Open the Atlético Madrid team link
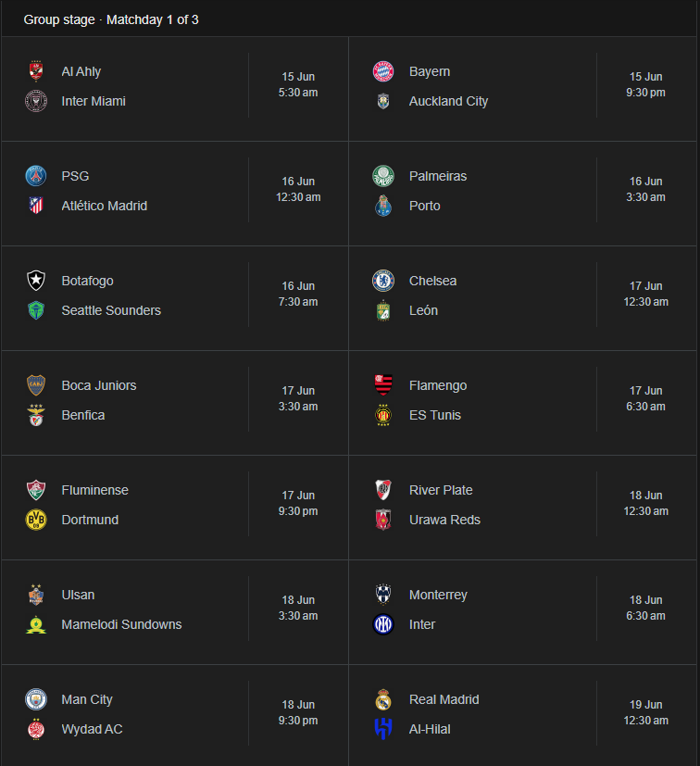Screen dimensions: 700x766 tap(104, 206)
